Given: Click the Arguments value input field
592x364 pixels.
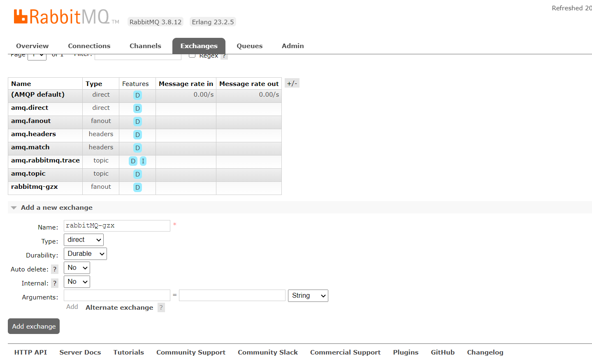Looking at the screenshot, I should click(x=232, y=295).
